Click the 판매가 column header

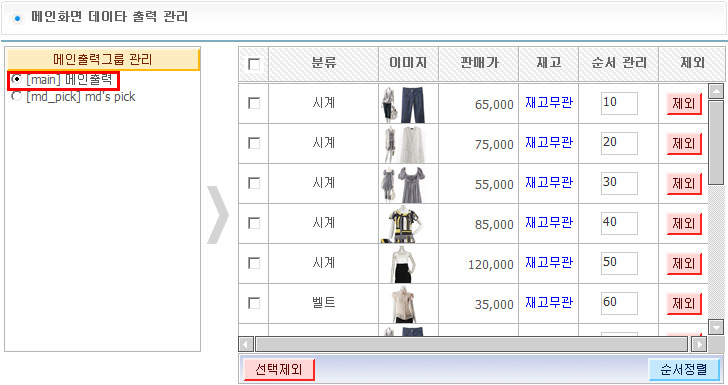[x=479, y=63]
